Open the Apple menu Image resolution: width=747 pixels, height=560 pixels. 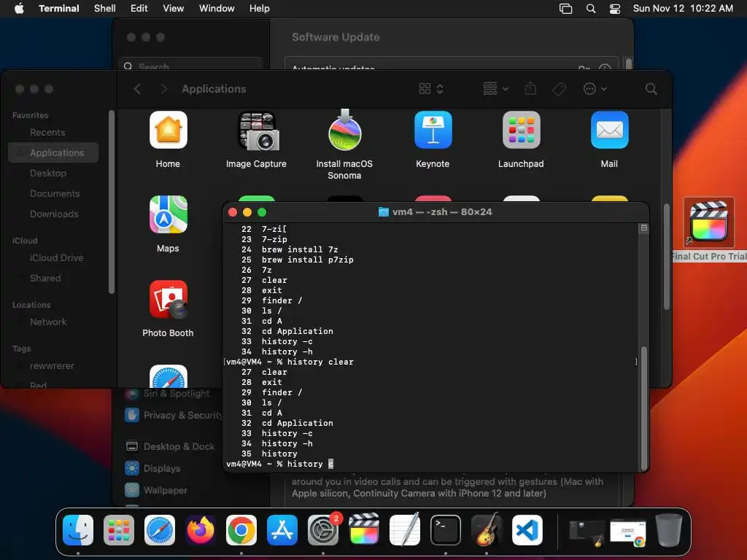coord(19,8)
